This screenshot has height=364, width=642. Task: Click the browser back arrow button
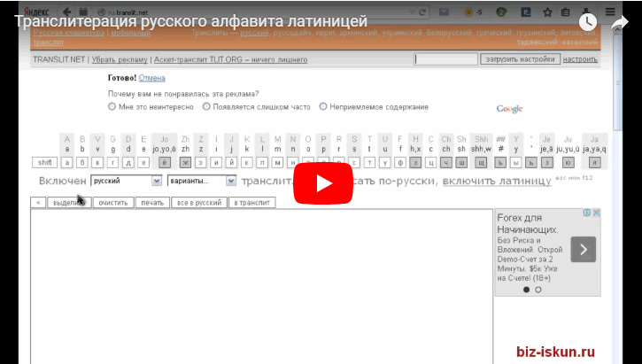click(67, 12)
